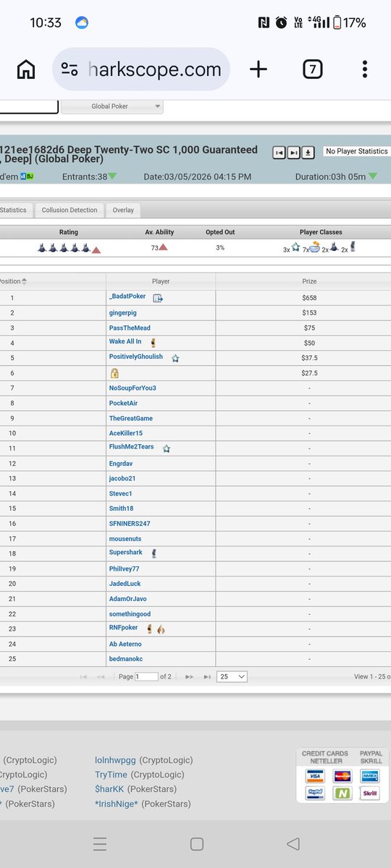Open the rows per page dropdown showing 25

pyautogui.click(x=232, y=676)
